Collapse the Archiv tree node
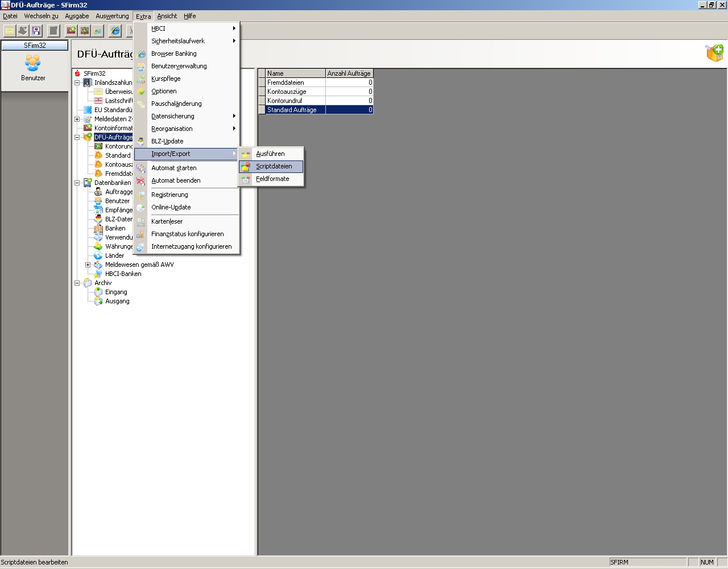This screenshot has width=728, height=569. click(x=77, y=283)
